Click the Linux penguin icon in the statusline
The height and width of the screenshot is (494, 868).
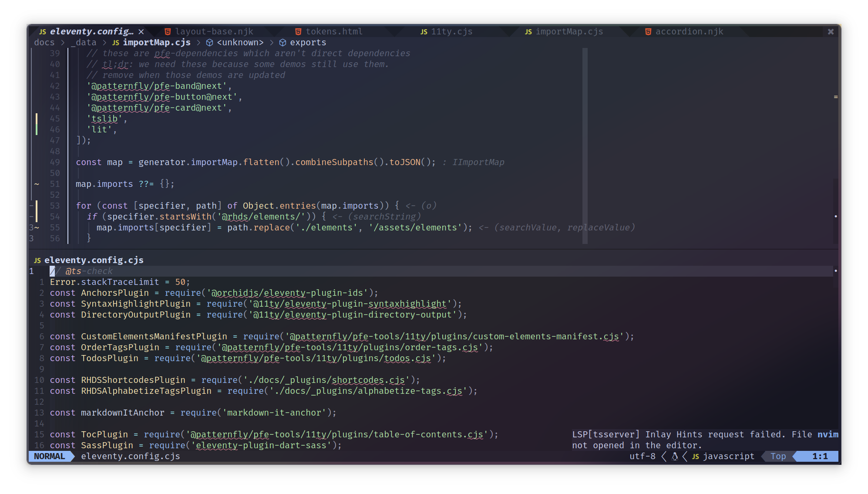point(674,456)
